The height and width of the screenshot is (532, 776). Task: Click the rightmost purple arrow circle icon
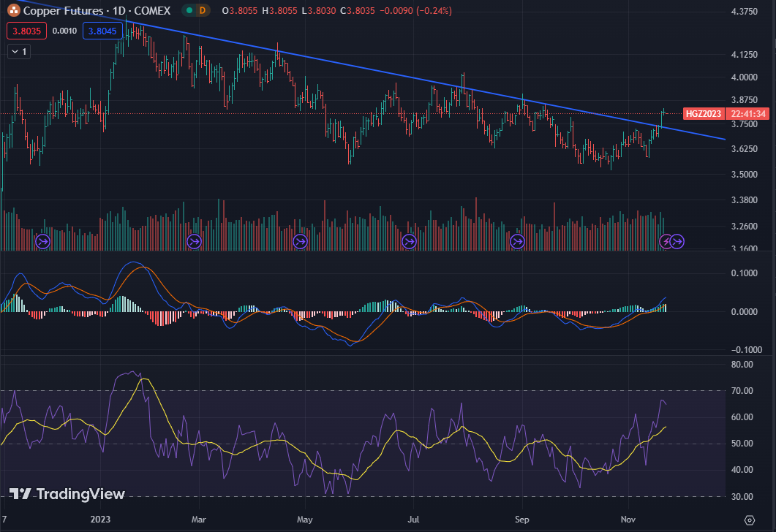tap(677, 241)
